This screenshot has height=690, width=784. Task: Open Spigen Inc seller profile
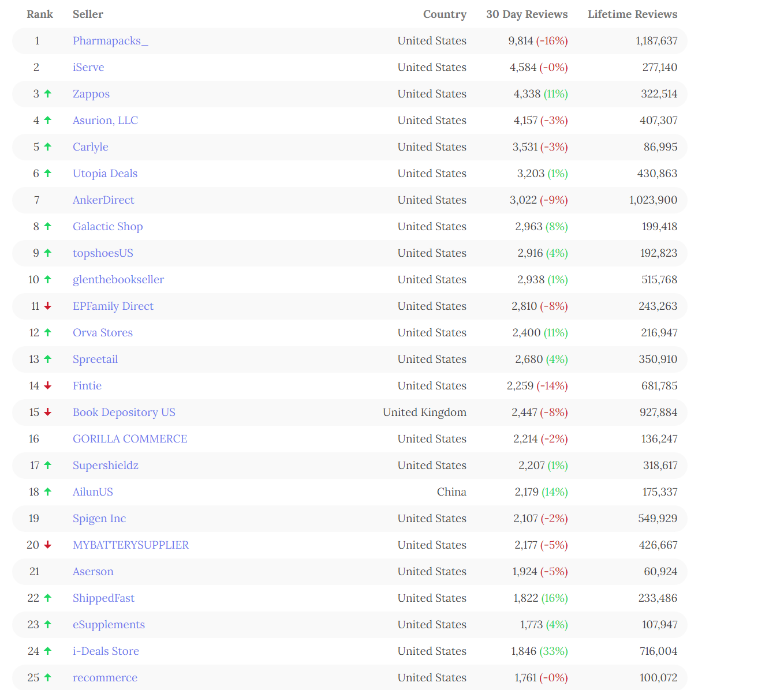99,519
